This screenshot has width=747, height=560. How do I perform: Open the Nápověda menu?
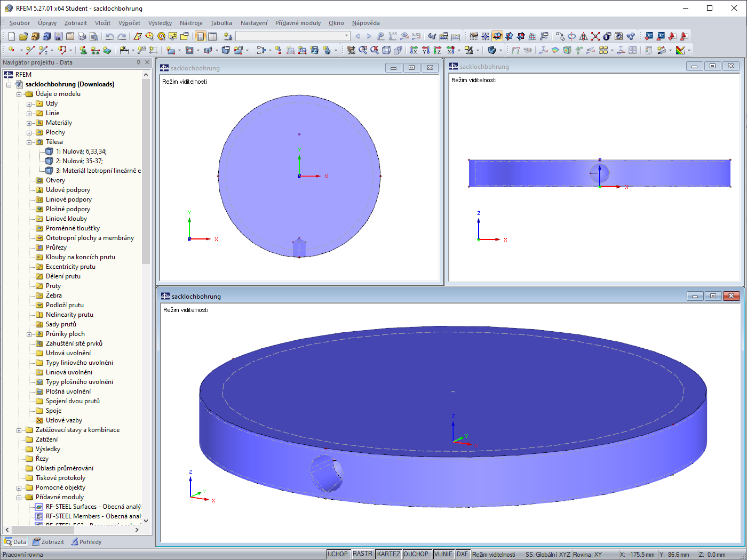(x=366, y=23)
